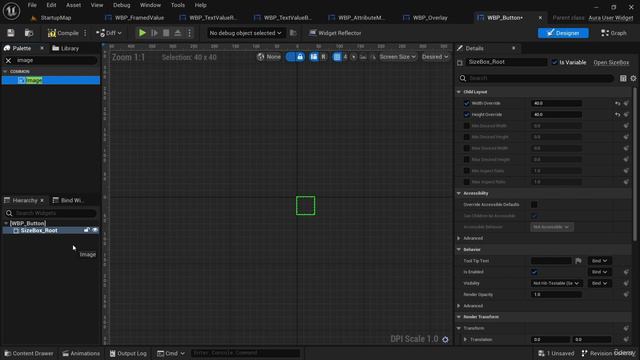Collapse the Child Layout section
Screen dimensions: 640x360
(459, 92)
